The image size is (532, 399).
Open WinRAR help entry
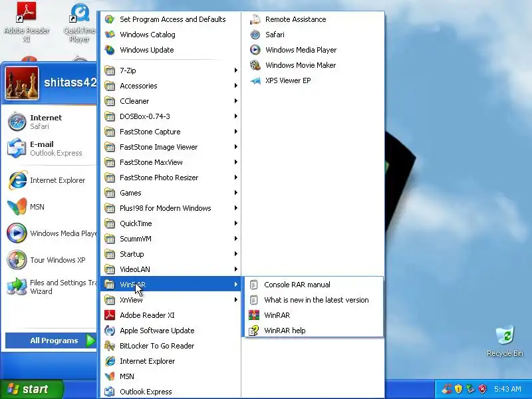[x=313, y=331]
